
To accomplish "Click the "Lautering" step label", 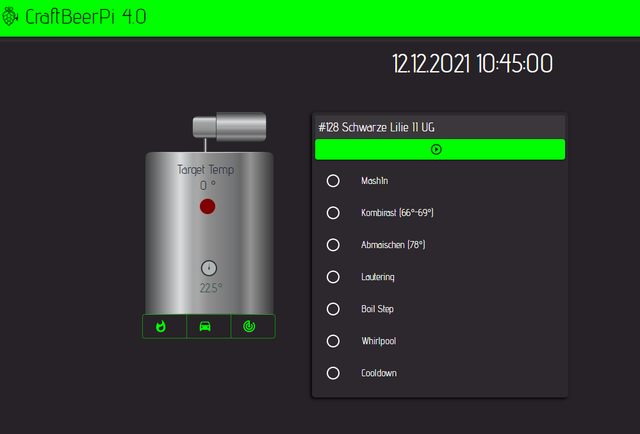I will coord(378,277).
